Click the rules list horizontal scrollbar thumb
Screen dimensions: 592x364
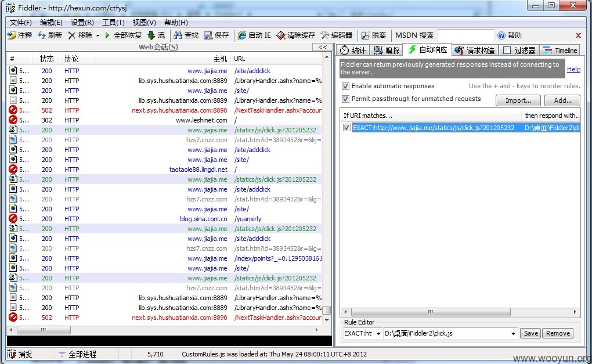431,312
